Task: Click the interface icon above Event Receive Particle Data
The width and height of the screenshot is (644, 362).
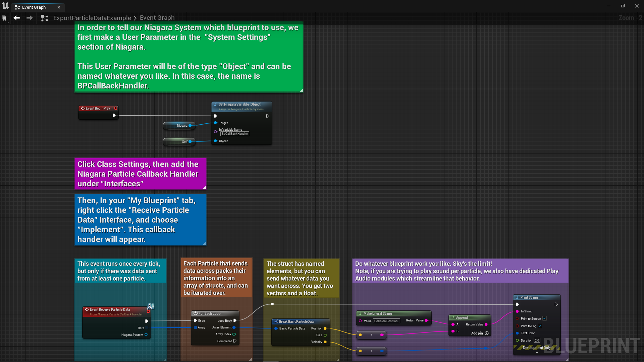Action: tap(151, 306)
